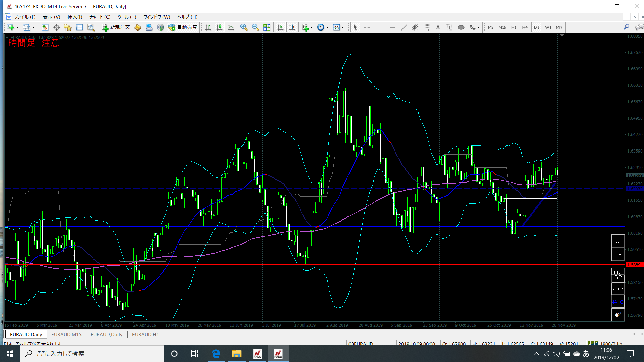Zoom in on the chart
Screen dimensions: 644x362
click(x=244, y=27)
